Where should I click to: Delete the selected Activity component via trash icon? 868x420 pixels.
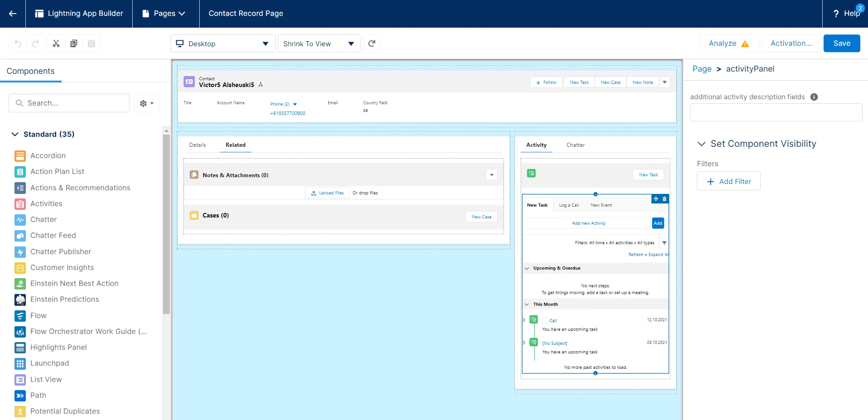664,199
